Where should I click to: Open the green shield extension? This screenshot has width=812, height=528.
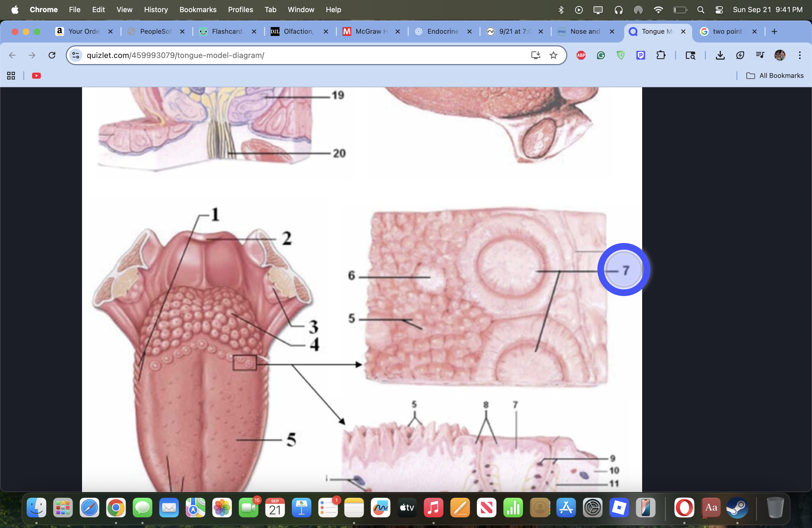click(x=621, y=55)
